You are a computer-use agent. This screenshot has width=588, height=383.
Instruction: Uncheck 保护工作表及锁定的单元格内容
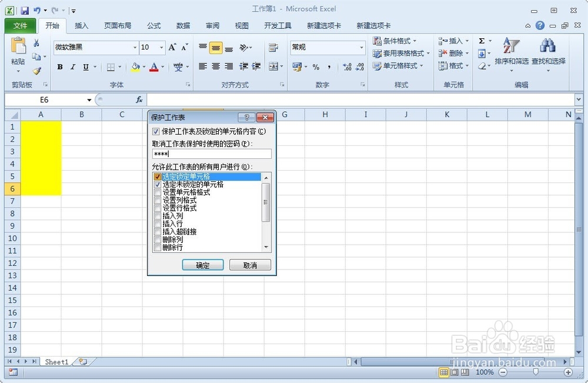(x=158, y=131)
